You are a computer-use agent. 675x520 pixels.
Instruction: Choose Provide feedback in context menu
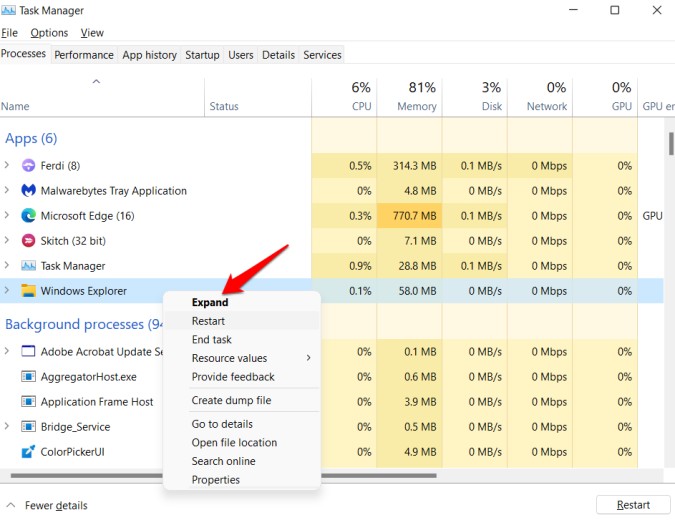pos(242,377)
